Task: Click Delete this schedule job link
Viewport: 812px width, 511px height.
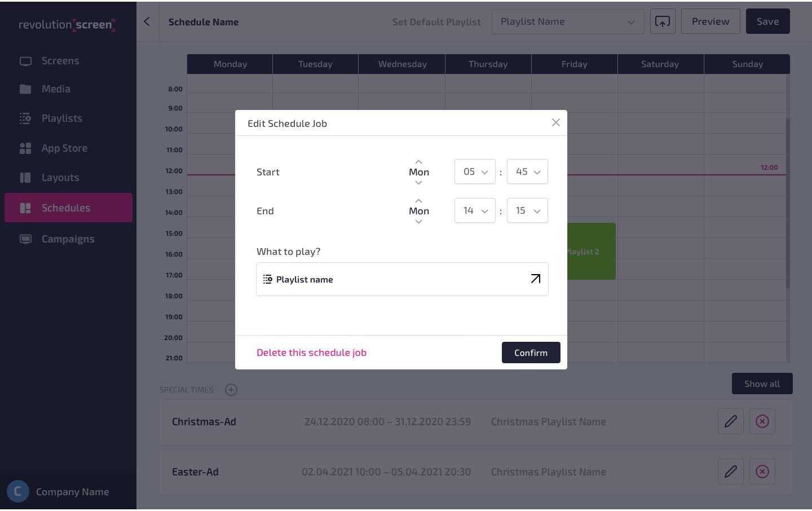Action: pyautogui.click(x=311, y=353)
